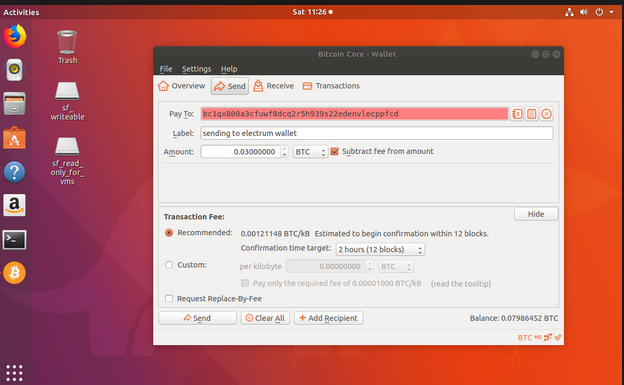
Task: Enable Request Replace-By-Fee checkbox
Action: pyautogui.click(x=169, y=299)
